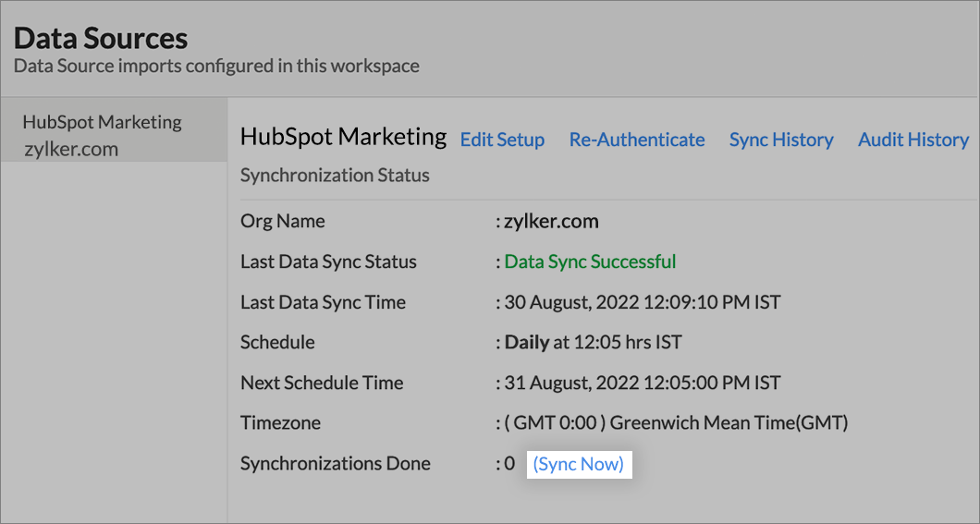
Task: Open the Edit Setup link
Action: (502, 140)
